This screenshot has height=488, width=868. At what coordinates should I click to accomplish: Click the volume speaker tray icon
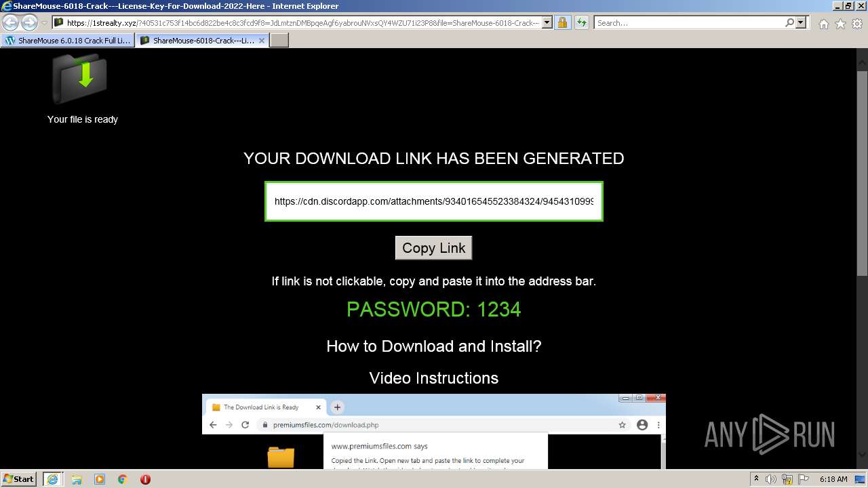pyautogui.click(x=771, y=479)
